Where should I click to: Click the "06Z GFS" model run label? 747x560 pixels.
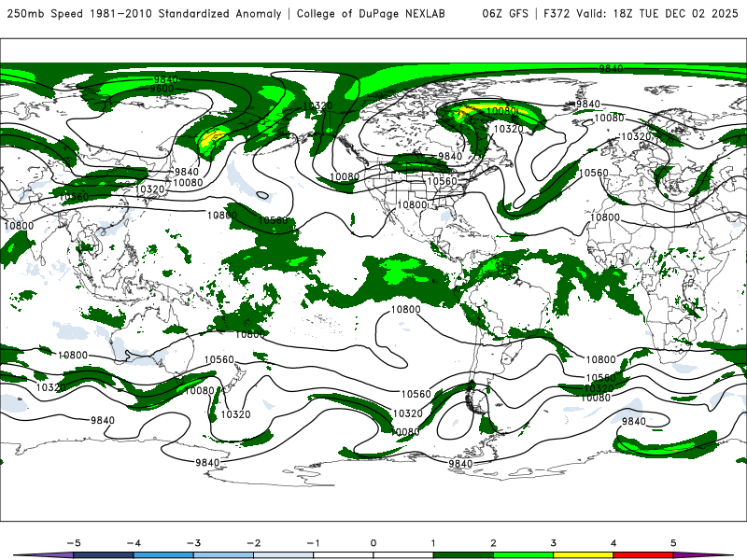(x=505, y=13)
